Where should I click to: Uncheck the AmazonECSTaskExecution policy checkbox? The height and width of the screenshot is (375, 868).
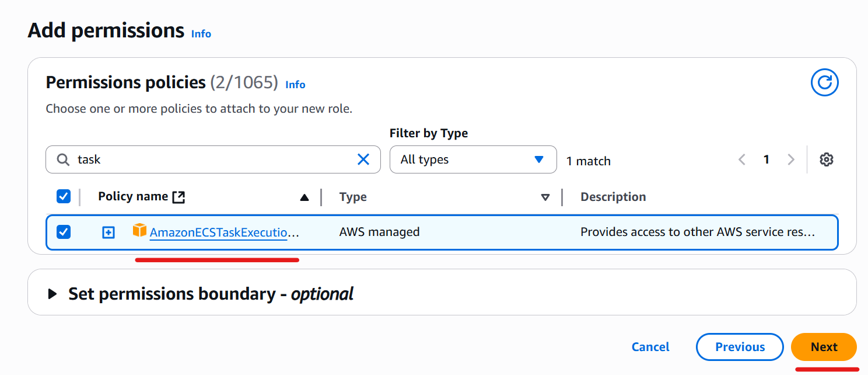point(63,232)
